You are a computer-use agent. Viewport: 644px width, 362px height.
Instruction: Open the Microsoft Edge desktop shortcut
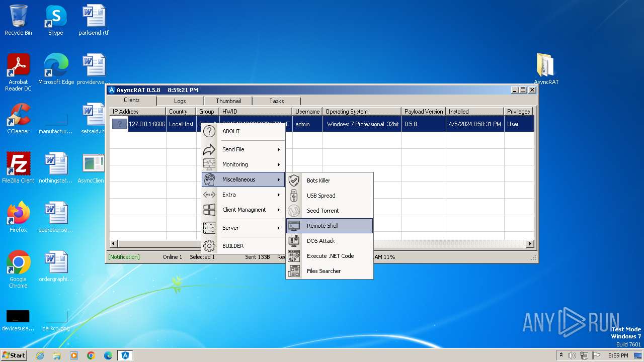(56, 69)
